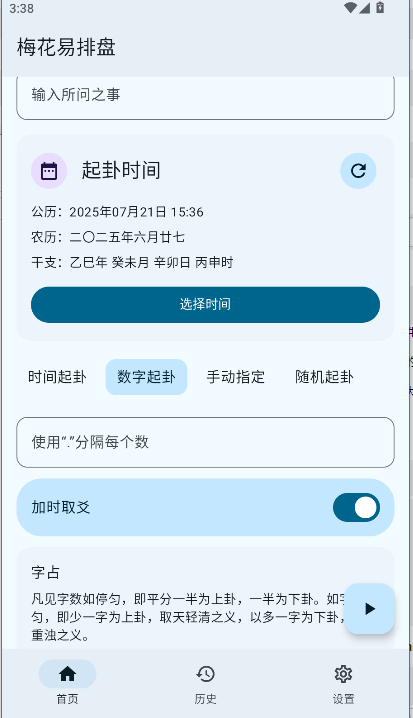Tap the Wi-Fi status icon
This screenshot has height=718, width=413.
point(350,8)
